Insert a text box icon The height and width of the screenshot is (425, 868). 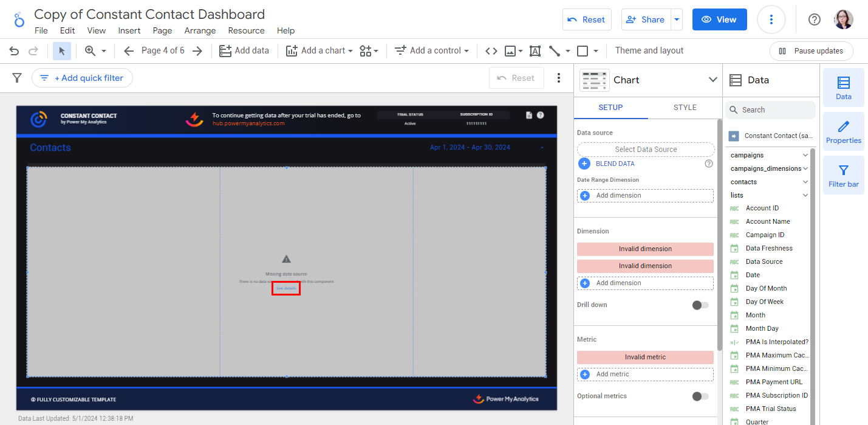tap(535, 51)
